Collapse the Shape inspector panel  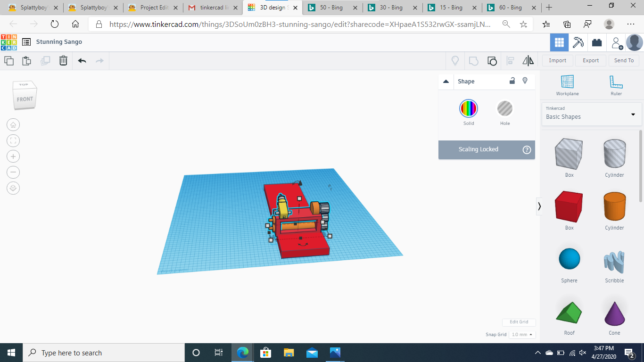pos(446,82)
